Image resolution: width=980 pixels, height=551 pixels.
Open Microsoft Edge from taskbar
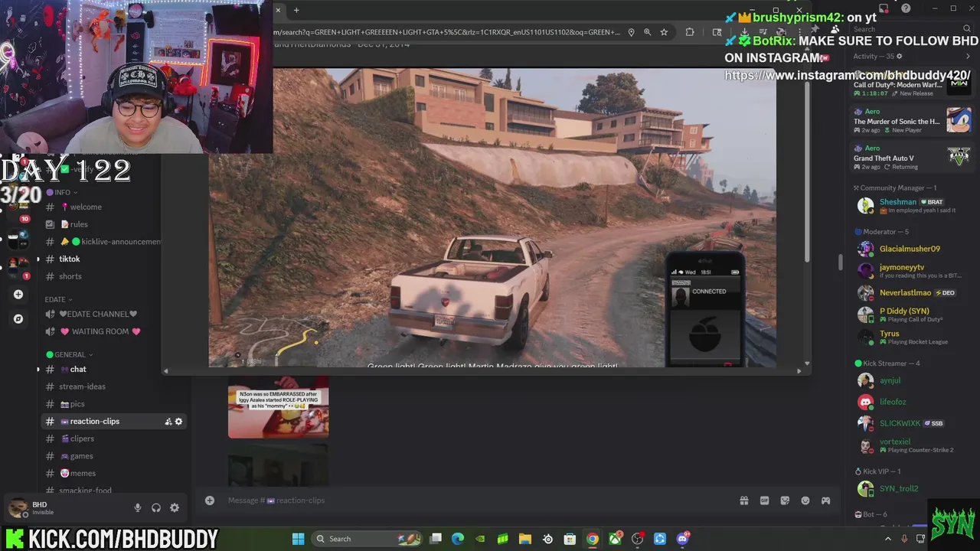click(458, 539)
